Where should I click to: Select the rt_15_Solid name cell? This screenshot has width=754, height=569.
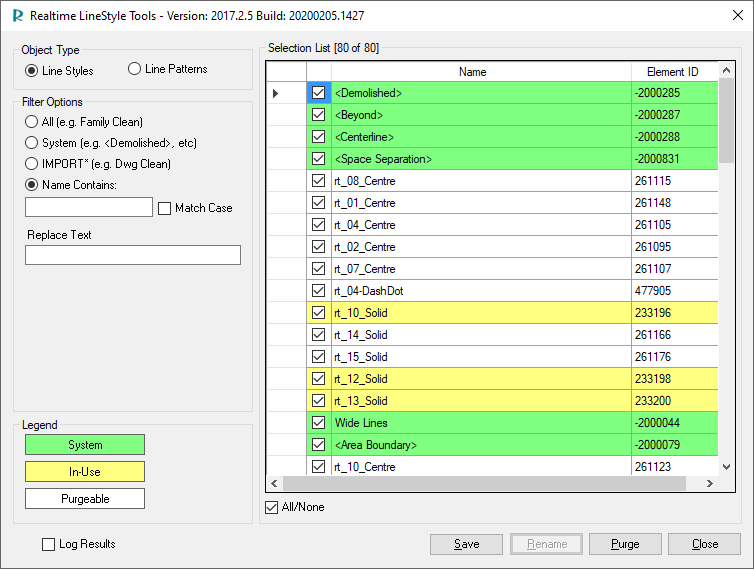click(481, 357)
